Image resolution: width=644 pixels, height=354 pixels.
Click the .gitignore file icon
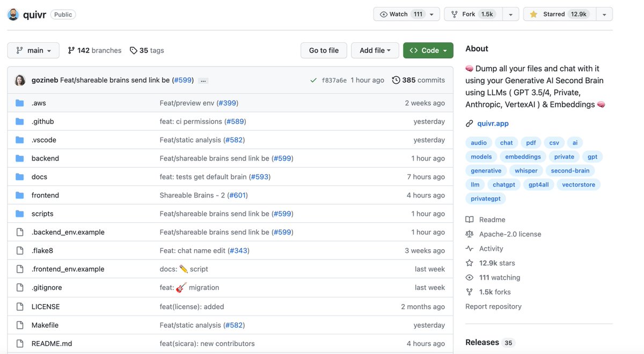[x=20, y=287]
